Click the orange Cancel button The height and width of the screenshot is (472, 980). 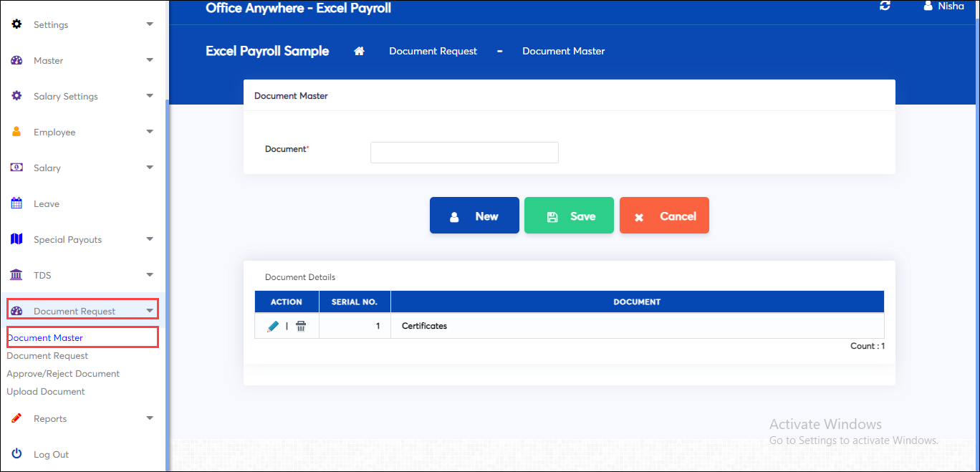[664, 216]
